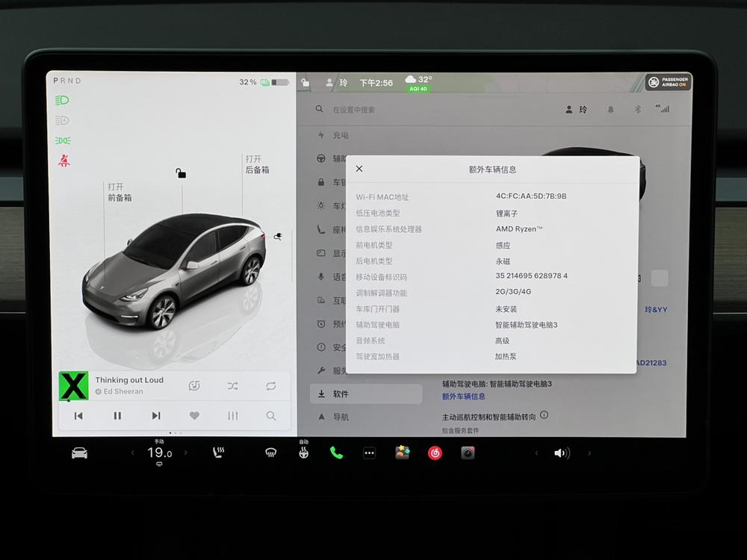Toggle repeat playback
This screenshot has height=560, width=747.
click(271, 386)
